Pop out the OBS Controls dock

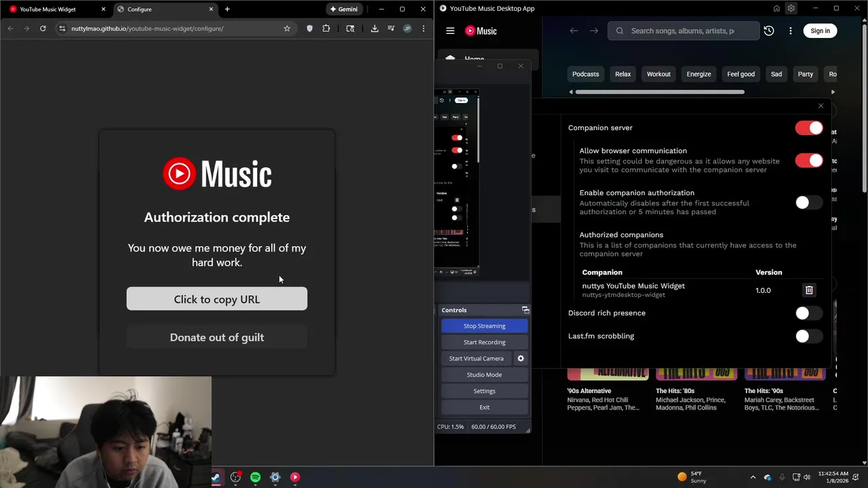(x=525, y=310)
